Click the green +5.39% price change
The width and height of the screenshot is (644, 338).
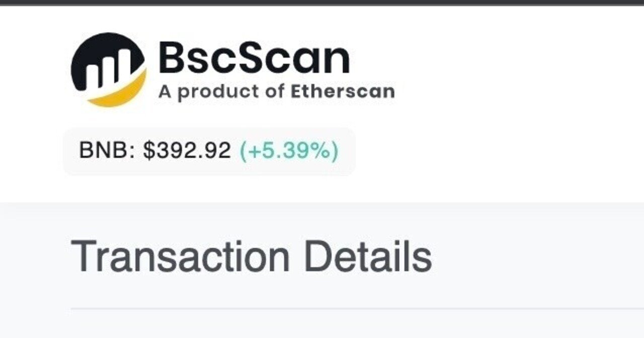[x=288, y=151]
